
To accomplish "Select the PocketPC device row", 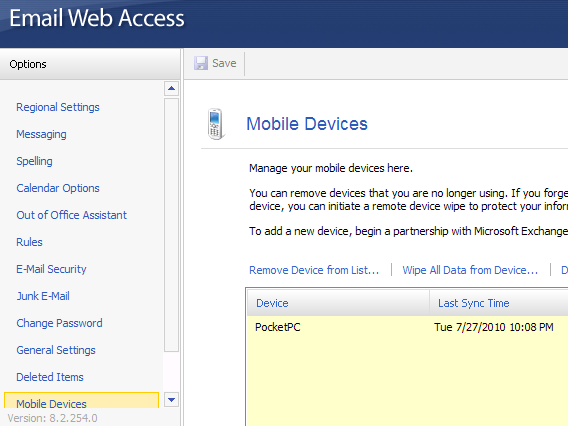I will 408,327.
